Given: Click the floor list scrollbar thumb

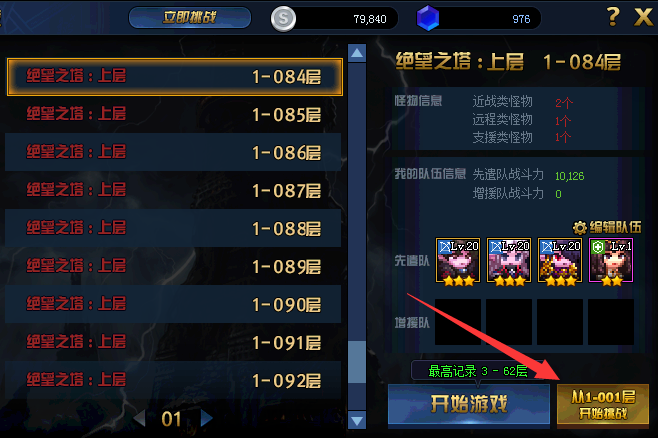Looking at the screenshot, I should (x=357, y=362).
